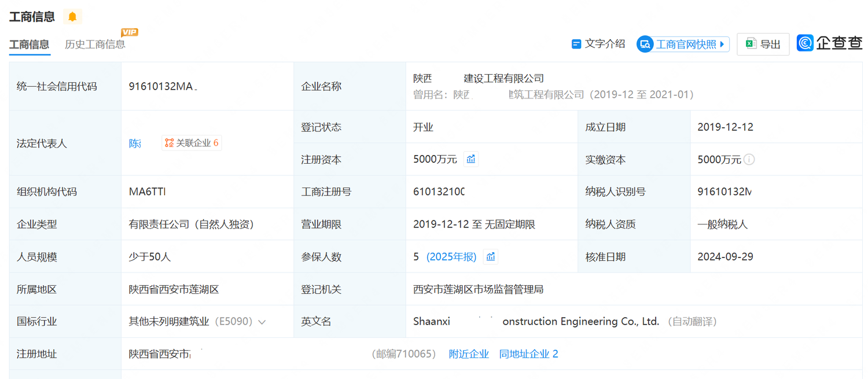
Task: Open legal representative 陈 link
Action: [x=135, y=143]
